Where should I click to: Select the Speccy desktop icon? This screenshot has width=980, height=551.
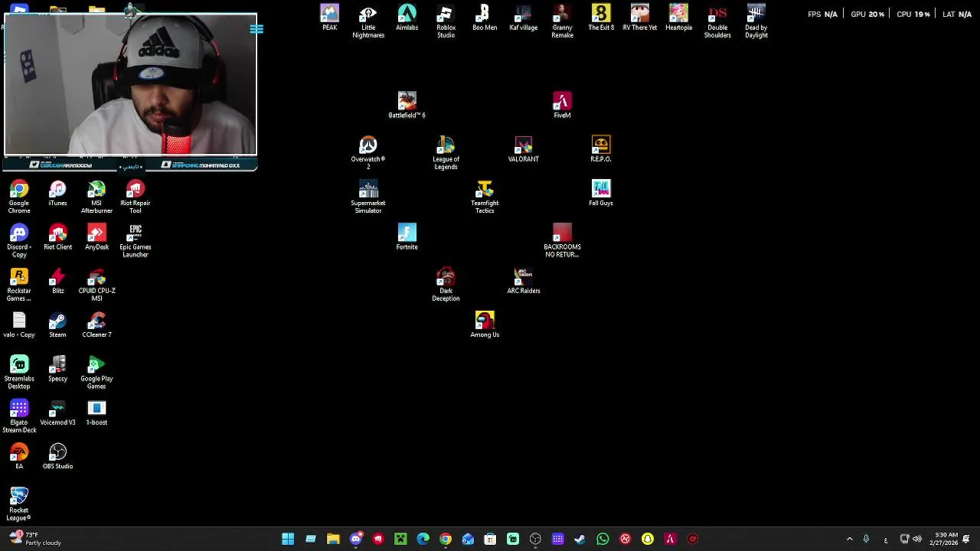pos(57,368)
